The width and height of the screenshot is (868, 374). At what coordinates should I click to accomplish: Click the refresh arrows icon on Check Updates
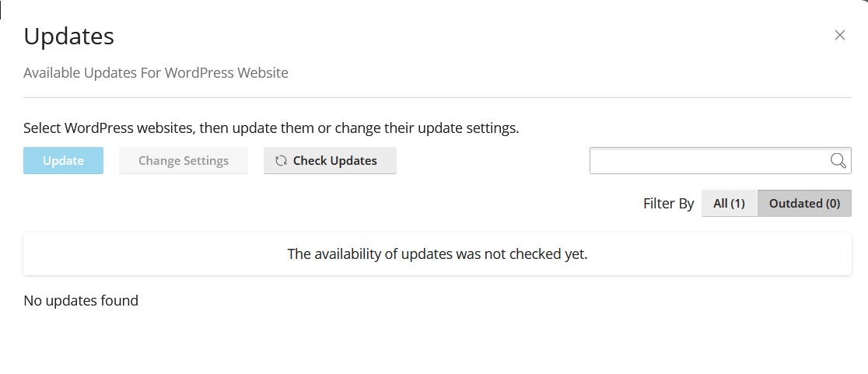click(282, 161)
